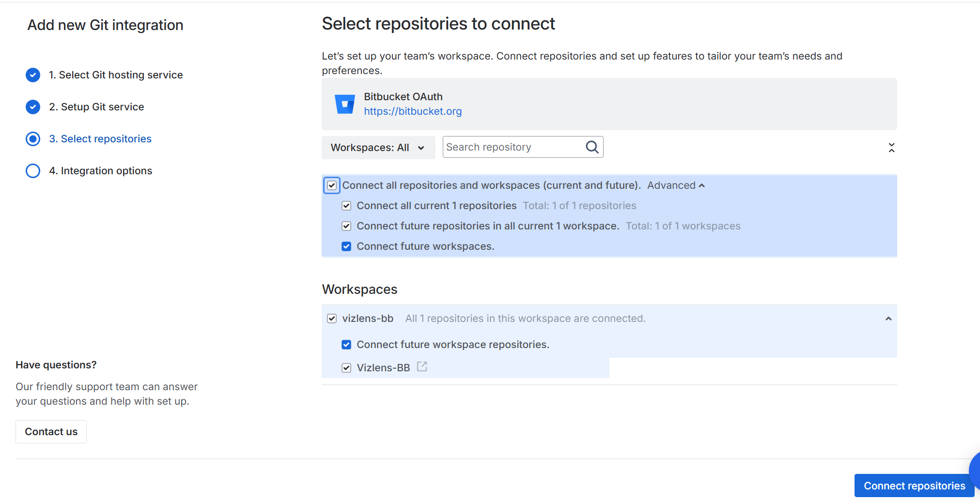
Task: Click the search magnifier icon
Action: (x=592, y=147)
